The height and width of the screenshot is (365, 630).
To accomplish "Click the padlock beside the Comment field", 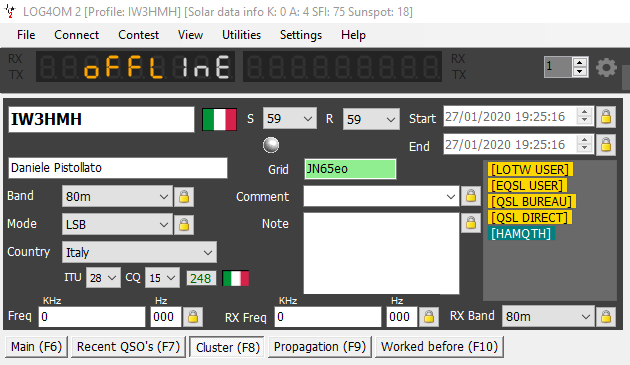I will pyautogui.click(x=471, y=196).
